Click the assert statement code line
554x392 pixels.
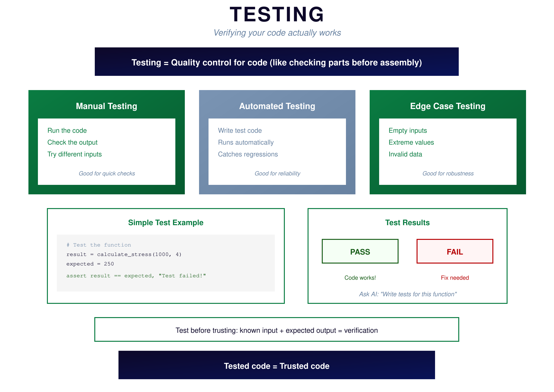click(136, 276)
